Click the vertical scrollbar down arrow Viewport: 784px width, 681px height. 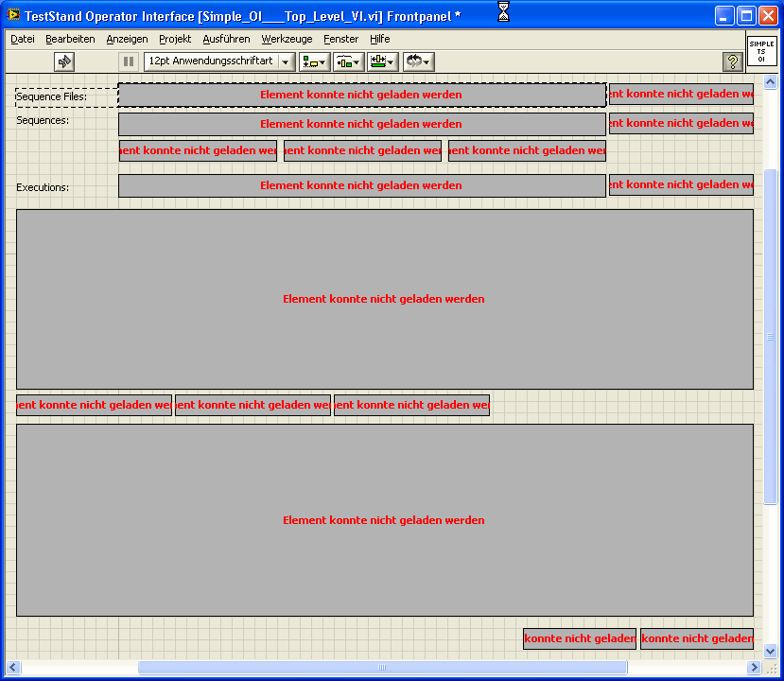pyautogui.click(x=770, y=651)
